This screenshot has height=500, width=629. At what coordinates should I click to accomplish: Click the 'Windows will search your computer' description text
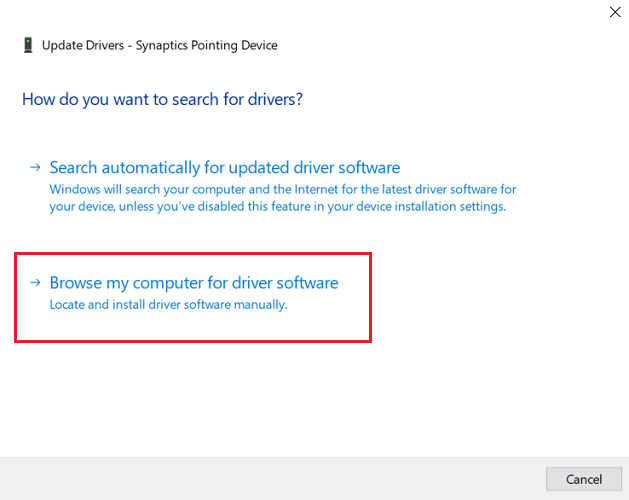point(282,198)
